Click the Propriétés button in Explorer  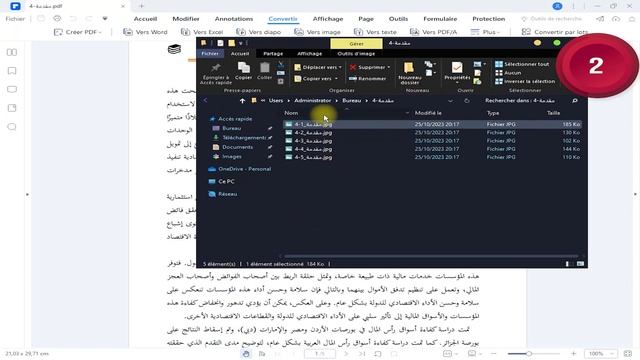(457, 73)
